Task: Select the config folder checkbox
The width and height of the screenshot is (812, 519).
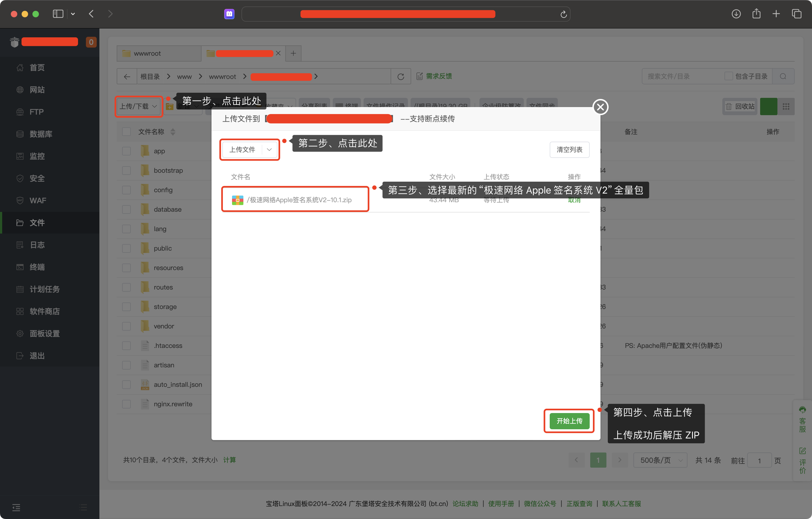Action: point(126,190)
